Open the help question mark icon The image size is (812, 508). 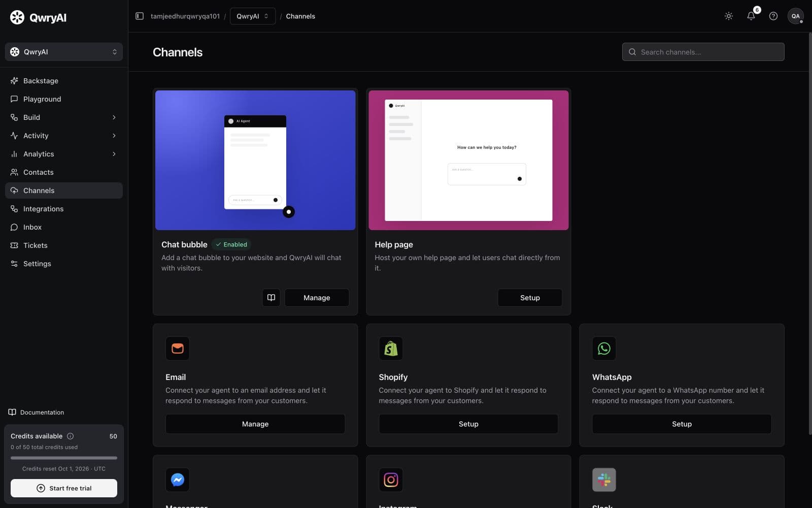pos(773,16)
